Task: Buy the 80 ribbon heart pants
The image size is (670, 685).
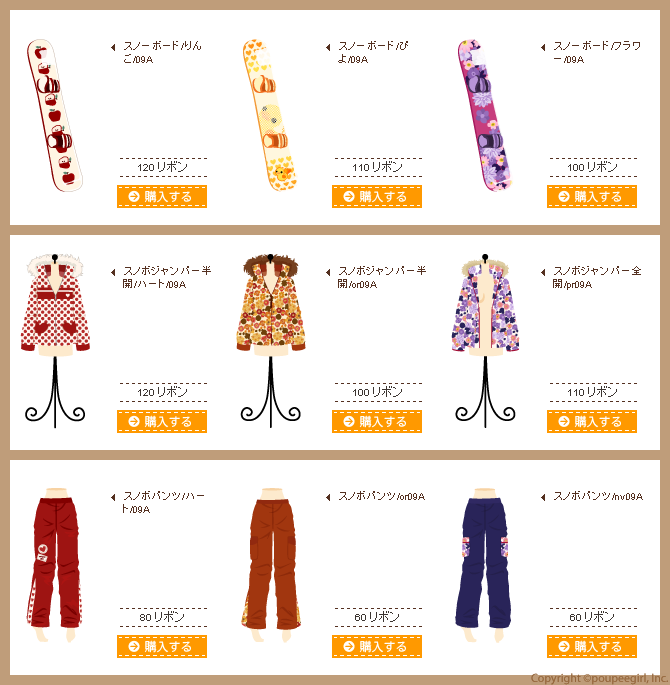Action: point(162,647)
